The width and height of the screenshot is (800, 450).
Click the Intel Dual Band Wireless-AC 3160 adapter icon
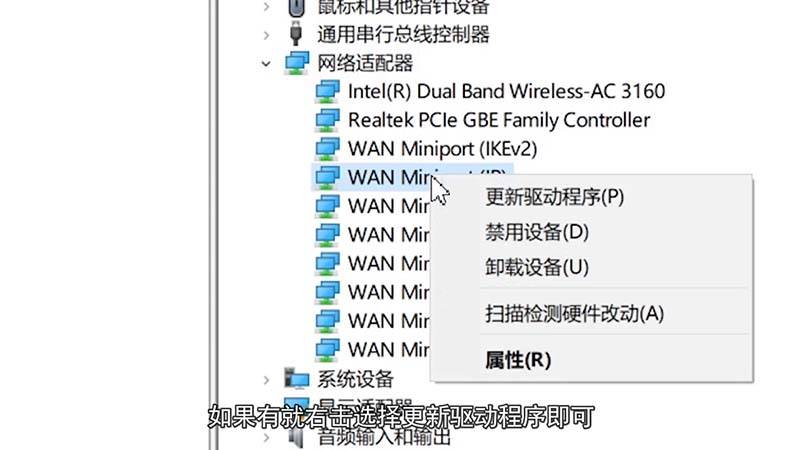coord(327,92)
